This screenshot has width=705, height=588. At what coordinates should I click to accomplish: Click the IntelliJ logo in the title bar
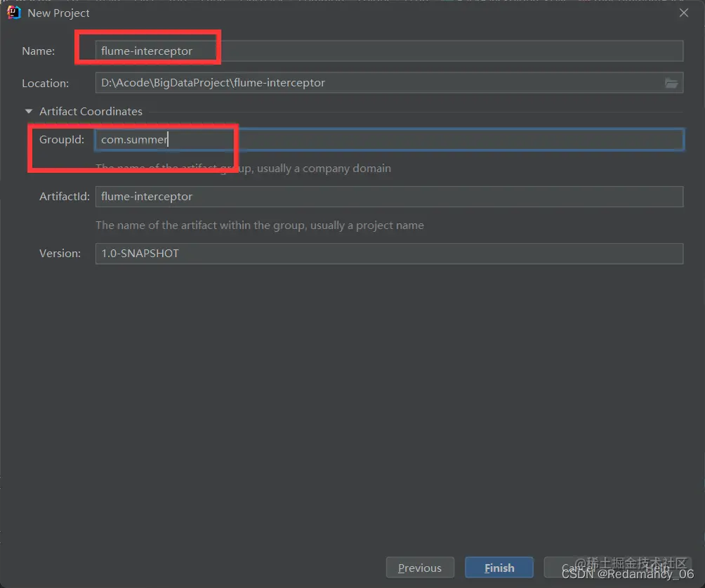pyautogui.click(x=14, y=13)
